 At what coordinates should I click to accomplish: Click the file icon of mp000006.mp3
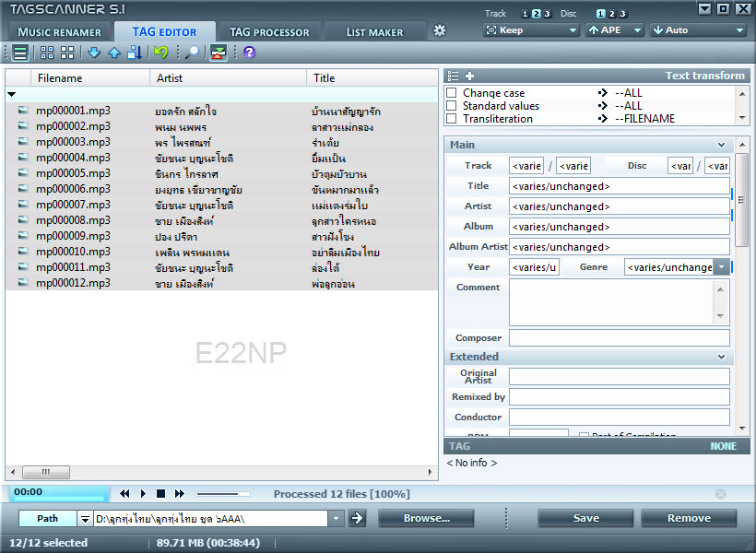click(x=23, y=189)
